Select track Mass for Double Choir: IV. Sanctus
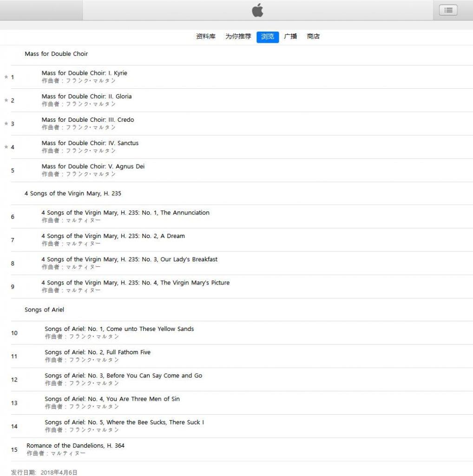The width and height of the screenshot is (473, 476). pos(242,147)
